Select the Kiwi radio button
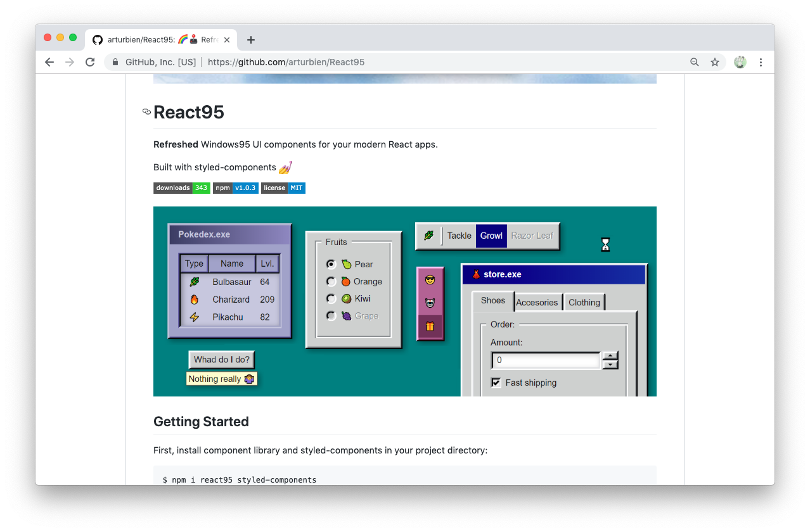810x532 pixels. tap(331, 298)
